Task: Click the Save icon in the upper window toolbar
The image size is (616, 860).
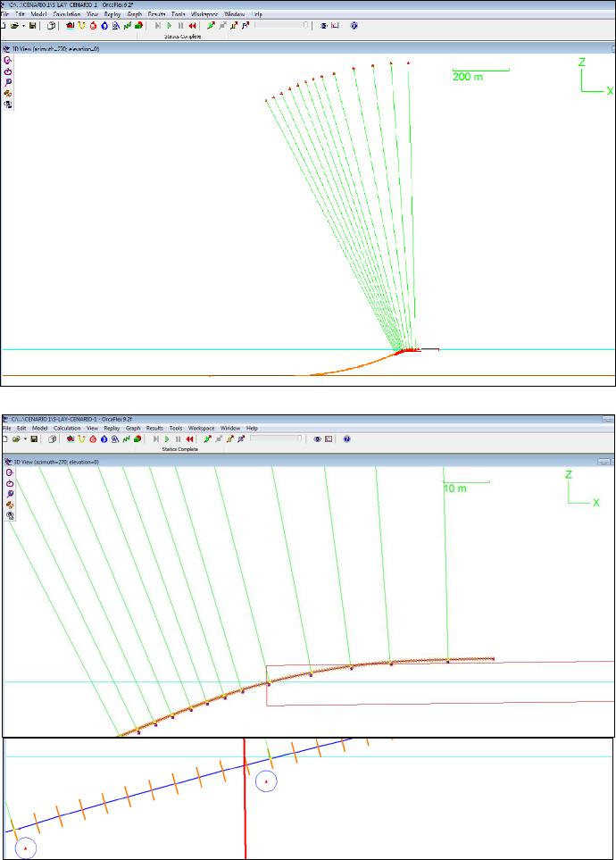Action: [34, 26]
